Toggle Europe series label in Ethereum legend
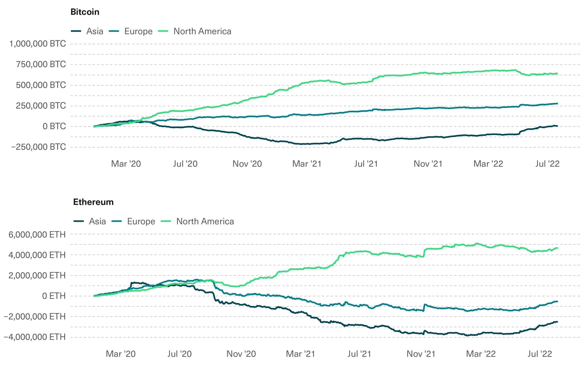 [141, 221]
